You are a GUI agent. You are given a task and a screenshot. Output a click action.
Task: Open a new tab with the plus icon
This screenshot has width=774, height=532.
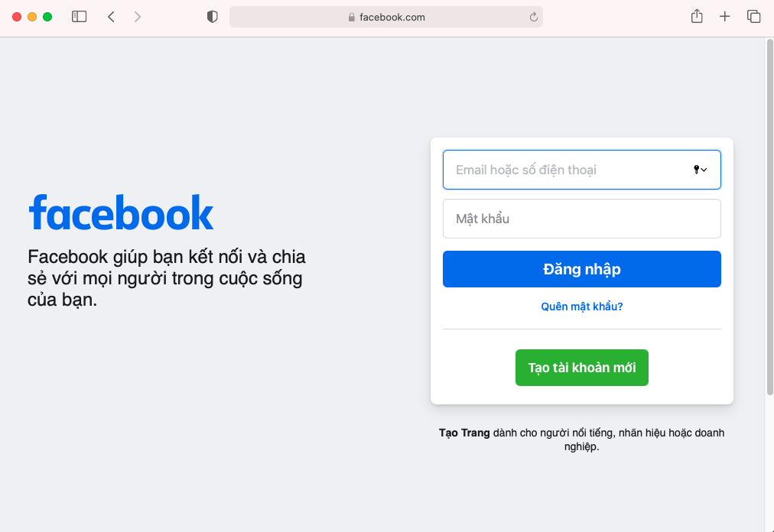724,17
